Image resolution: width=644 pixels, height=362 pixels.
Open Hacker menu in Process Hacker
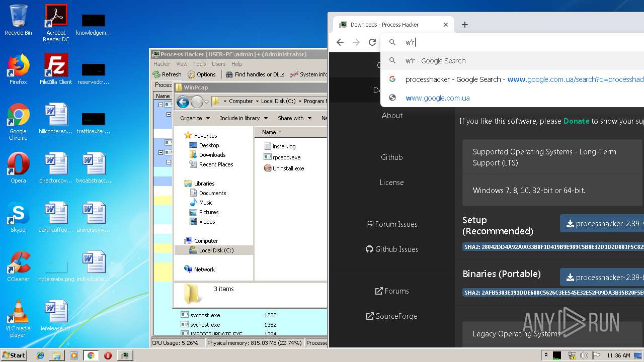coord(162,64)
